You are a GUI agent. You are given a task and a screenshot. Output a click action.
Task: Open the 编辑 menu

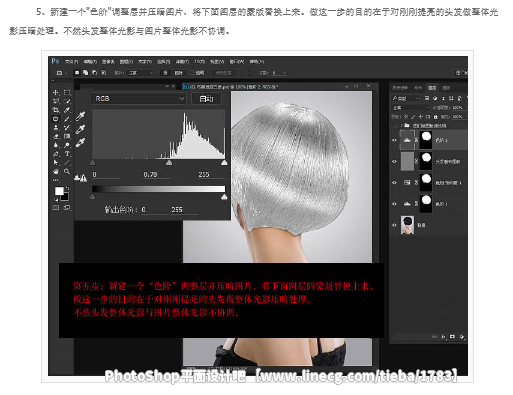[90, 62]
